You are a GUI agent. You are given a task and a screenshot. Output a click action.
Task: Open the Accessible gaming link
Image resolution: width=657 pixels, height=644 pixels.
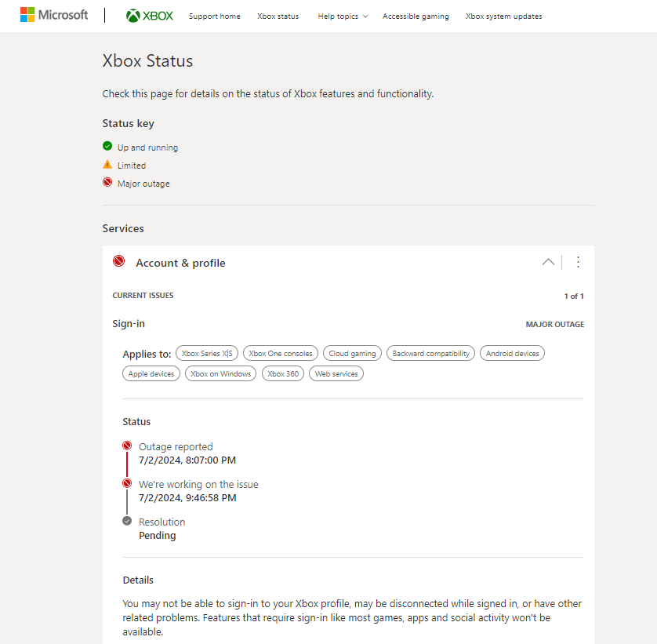coord(416,16)
